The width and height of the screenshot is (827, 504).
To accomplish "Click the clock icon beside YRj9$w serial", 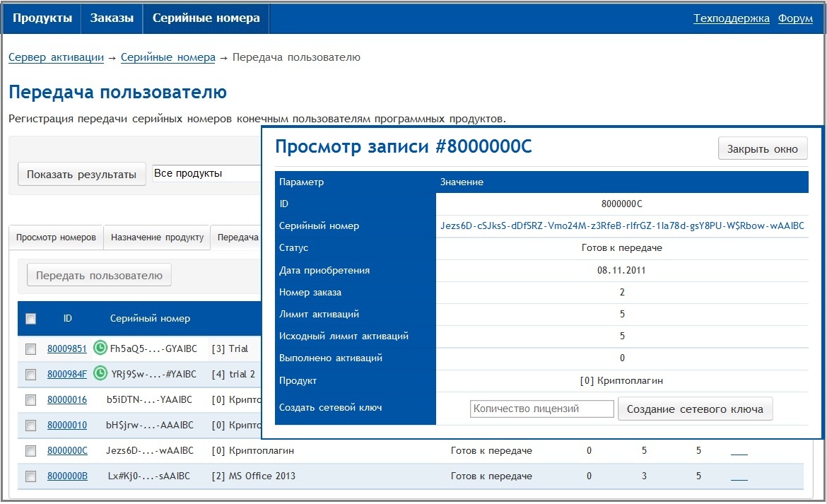I will pos(100,373).
